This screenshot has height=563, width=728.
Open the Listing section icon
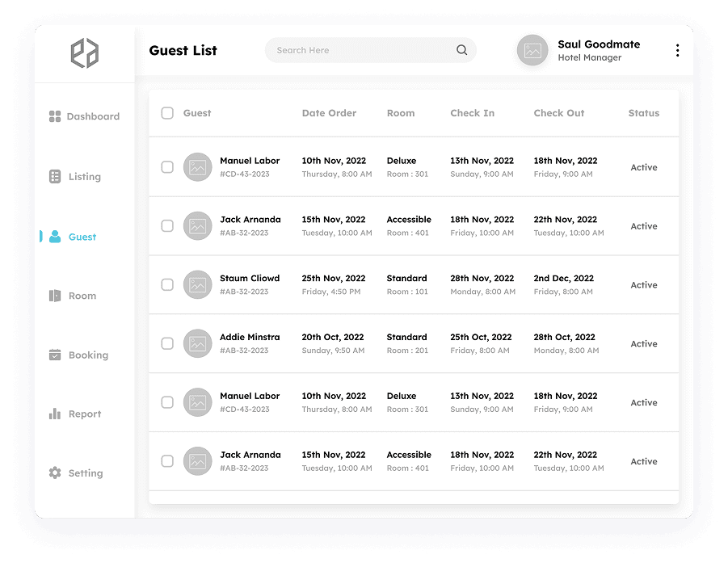click(x=55, y=176)
